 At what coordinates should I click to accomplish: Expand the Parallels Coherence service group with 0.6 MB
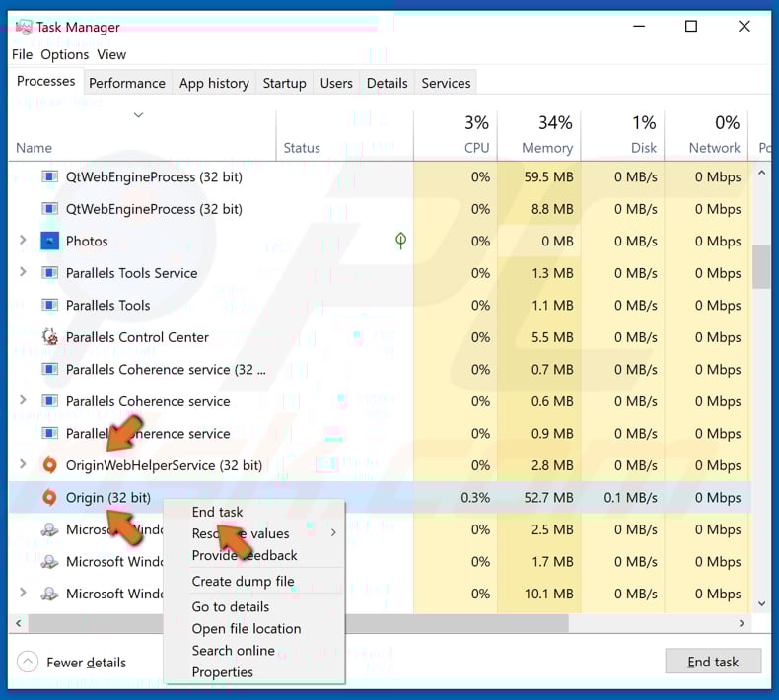coord(23,400)
